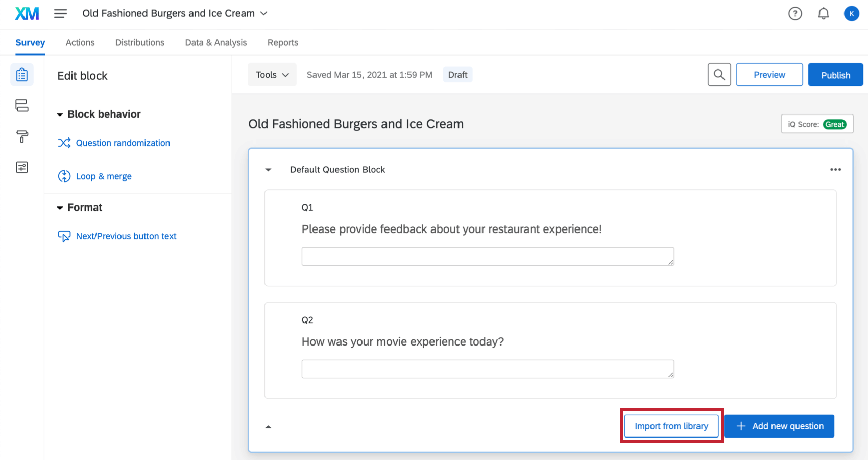Collapse the Default Question Block

(268, 169)
